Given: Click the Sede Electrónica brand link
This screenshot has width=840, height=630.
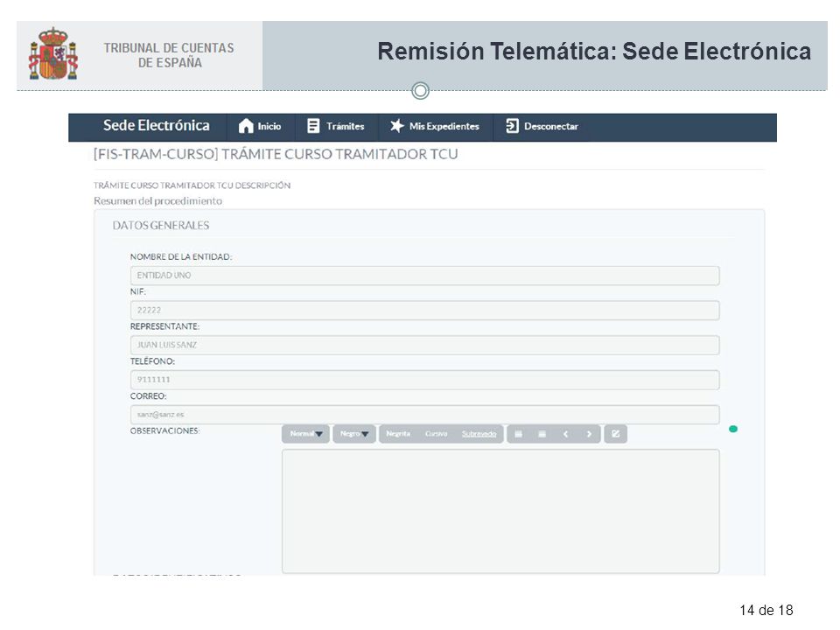Looking at the screenshot, I should tap(157, 125).
